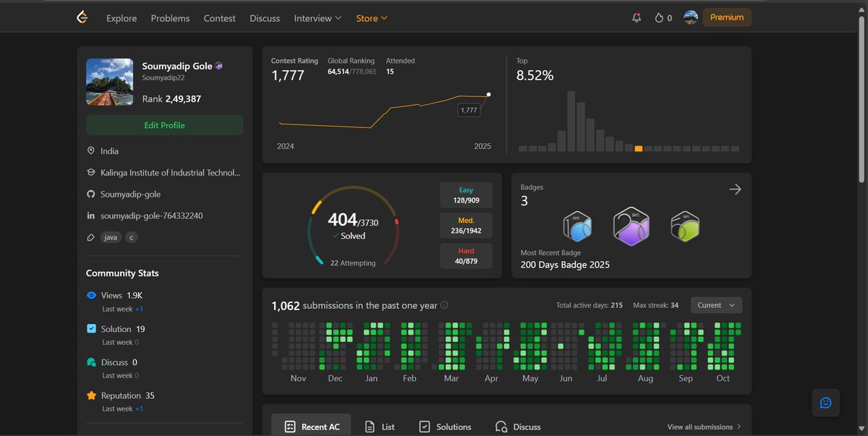
Task: Click the Solution checkmark icon in Community Stats
Action: tap(91, 328)
